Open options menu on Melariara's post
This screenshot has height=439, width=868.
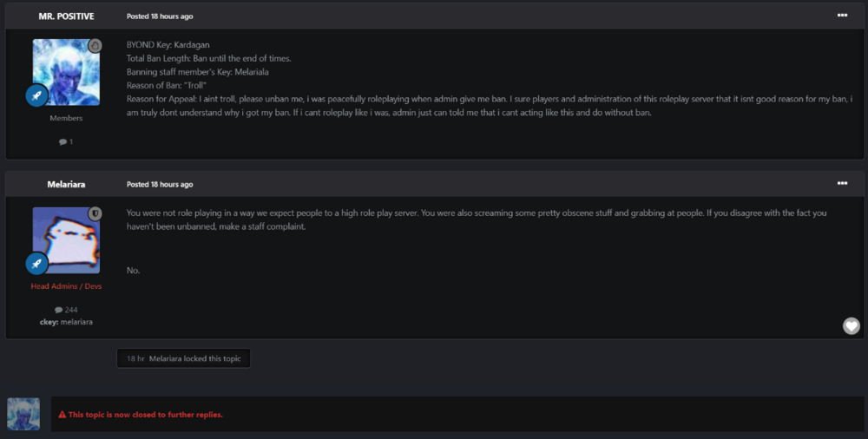click(x=842, y=184)
